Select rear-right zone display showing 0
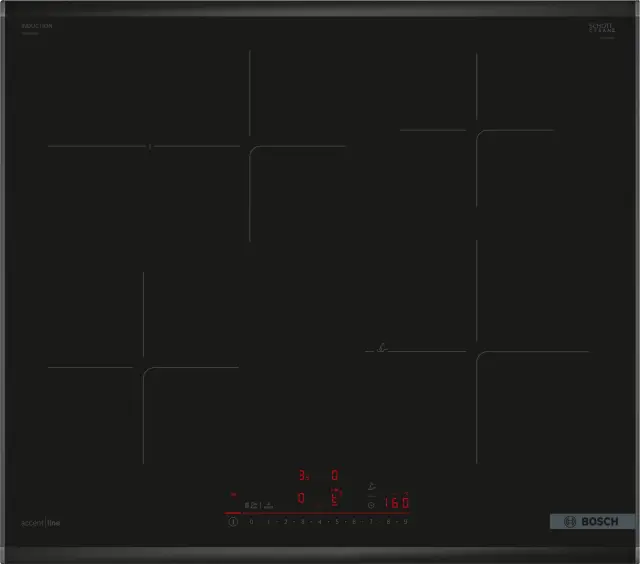640x564 pixels. (x=335, y=476)
